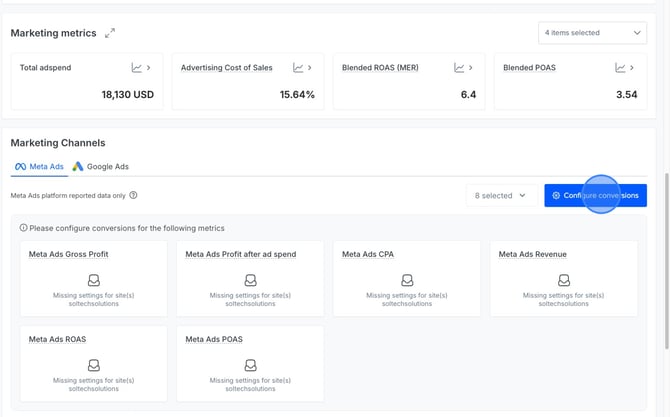Open the Advertising Cost of Sales chart icon
The width and height of the screenshot is (670, 417).
[297, 68]
